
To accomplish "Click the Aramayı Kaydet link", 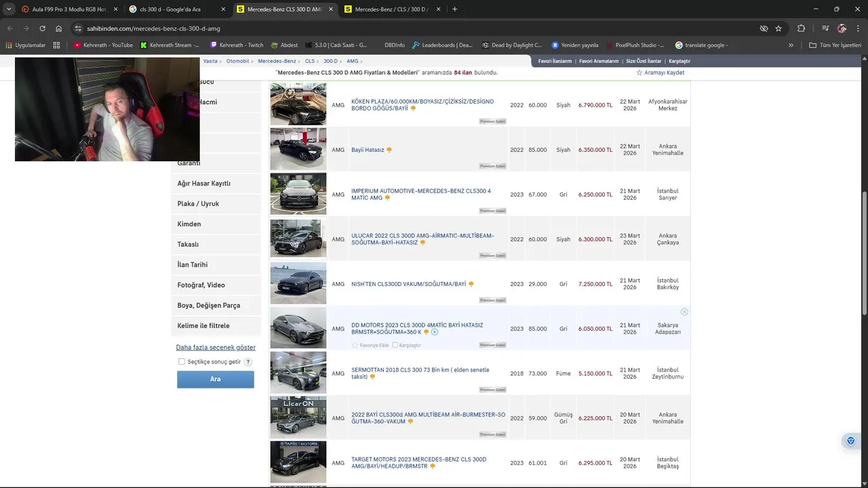I will 664,73.
